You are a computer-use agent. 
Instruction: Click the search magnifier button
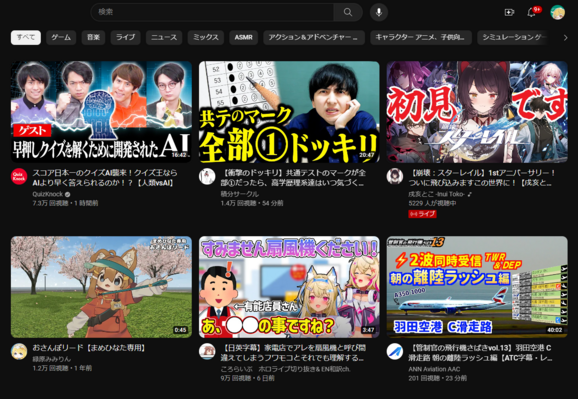348,12
